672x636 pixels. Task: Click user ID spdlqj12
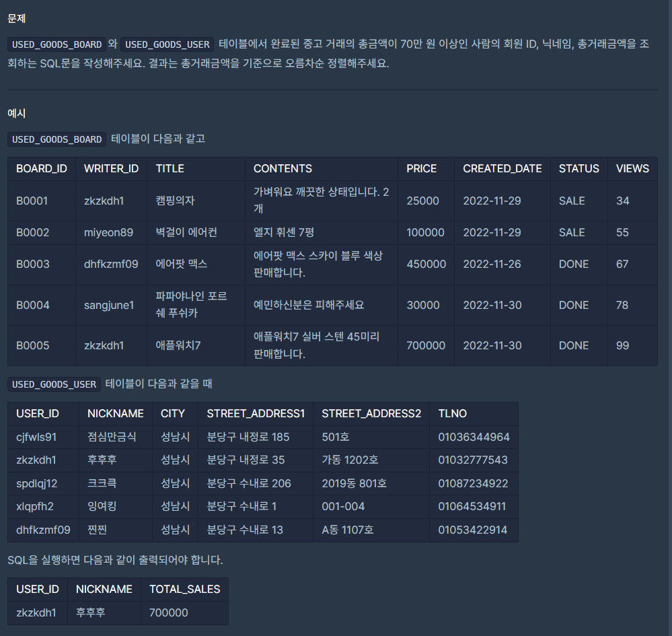(x=36, y=483)
